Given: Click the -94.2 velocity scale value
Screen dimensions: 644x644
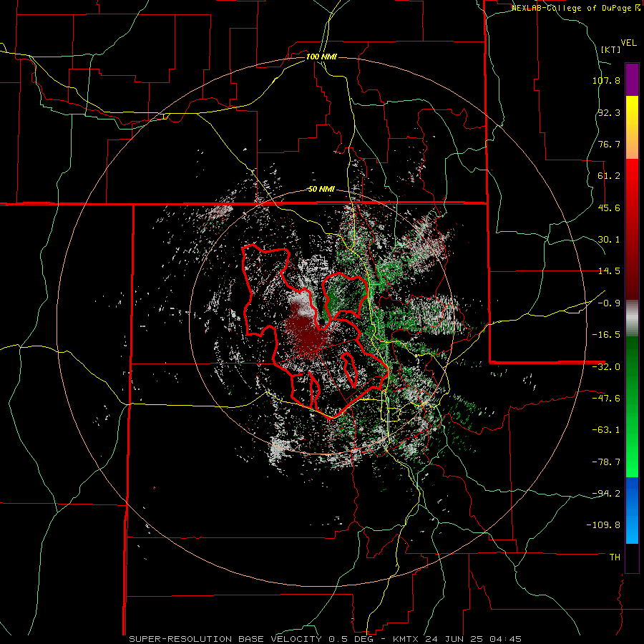Looking at the screenshot, I should click(x=606, y=493).
